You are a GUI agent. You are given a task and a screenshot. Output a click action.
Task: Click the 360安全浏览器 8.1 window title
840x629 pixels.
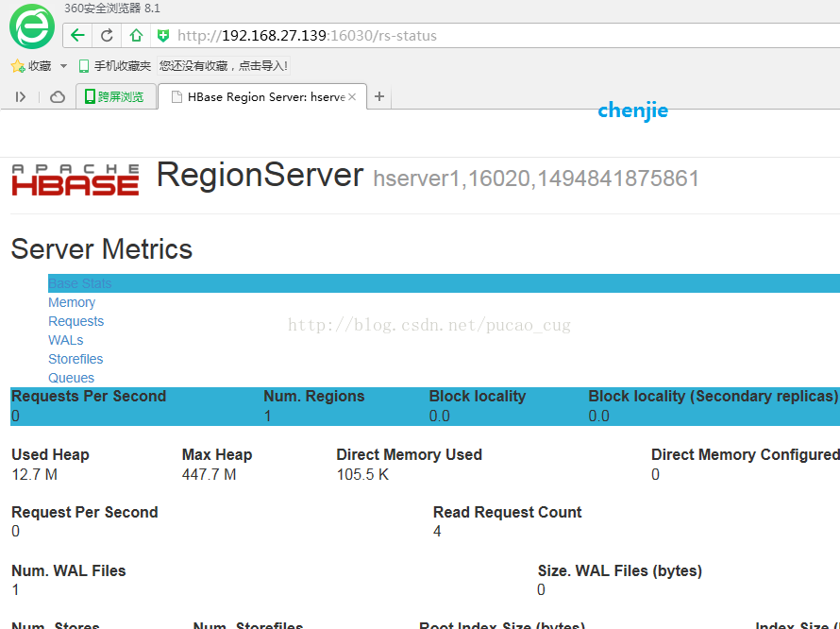click(112, 8)
